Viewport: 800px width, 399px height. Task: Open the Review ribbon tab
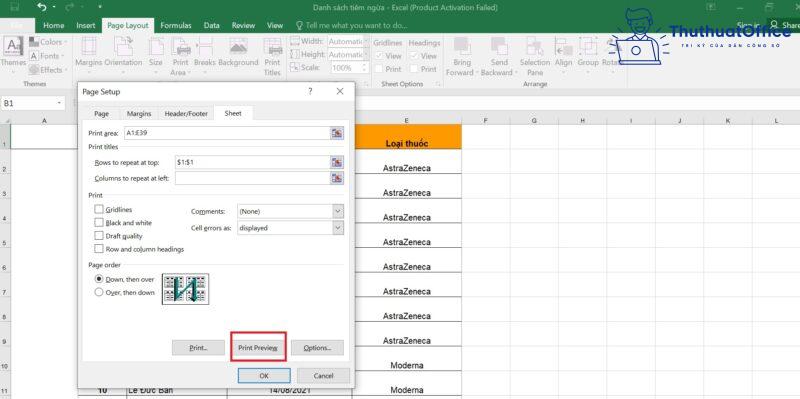(x=243, y=25)
